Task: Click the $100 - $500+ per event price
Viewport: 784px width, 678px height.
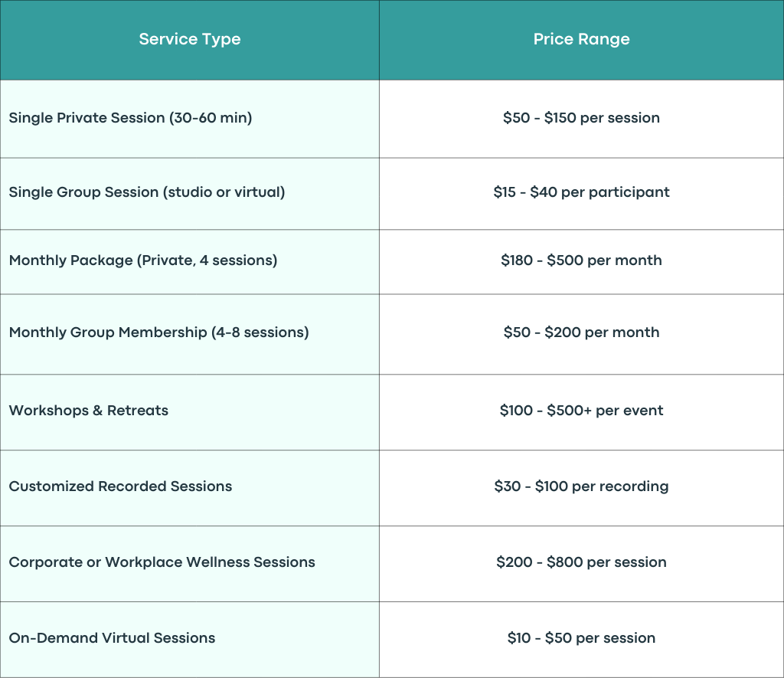Action: click(x=582, y=411)
